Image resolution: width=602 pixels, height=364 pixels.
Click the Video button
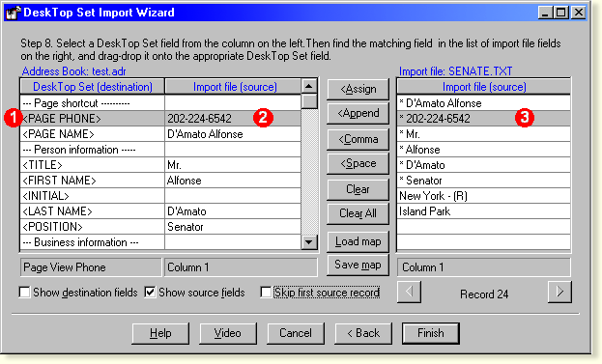(x=228, y=333)
